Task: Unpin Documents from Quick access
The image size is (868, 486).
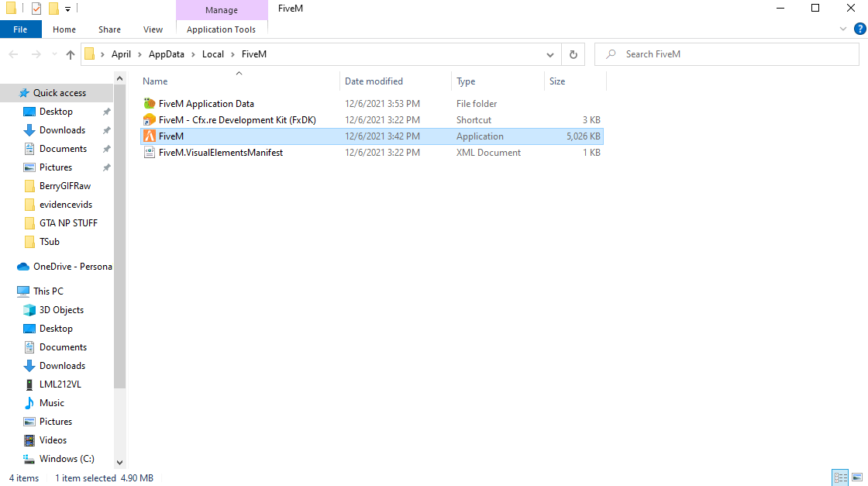Action: click(106, 149)
